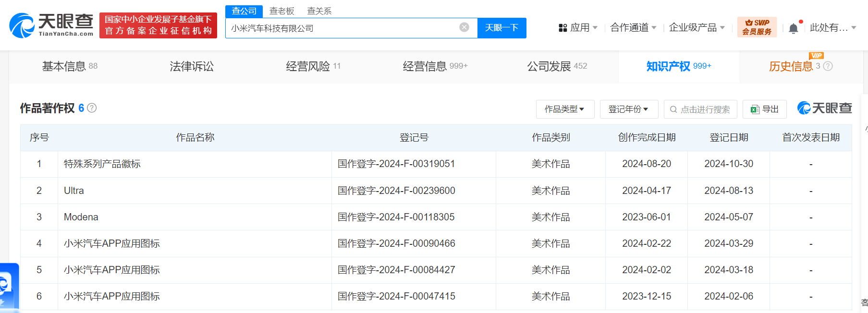Open the 经营信息 999+ tab
The height and width of the screenshot is (313, 868).
coord(435,66)
